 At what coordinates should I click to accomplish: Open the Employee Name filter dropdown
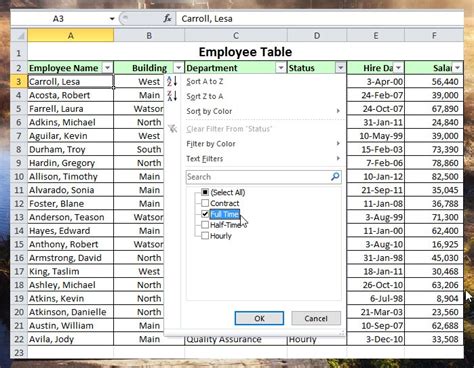click(x=107, y=68)
